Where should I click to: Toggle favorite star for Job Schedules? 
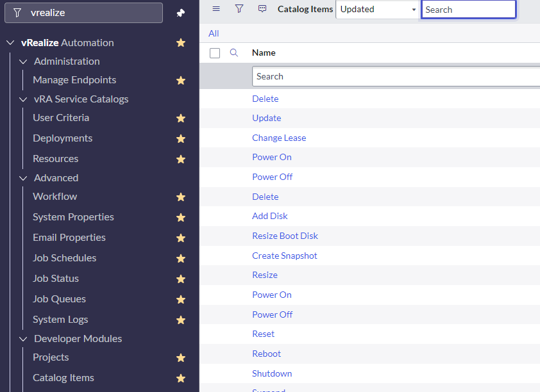(181, 259)
